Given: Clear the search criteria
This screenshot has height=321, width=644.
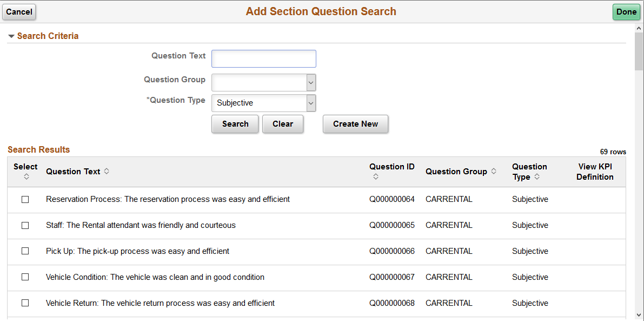Looking at the screenshot, I should [x=282, y=124].
